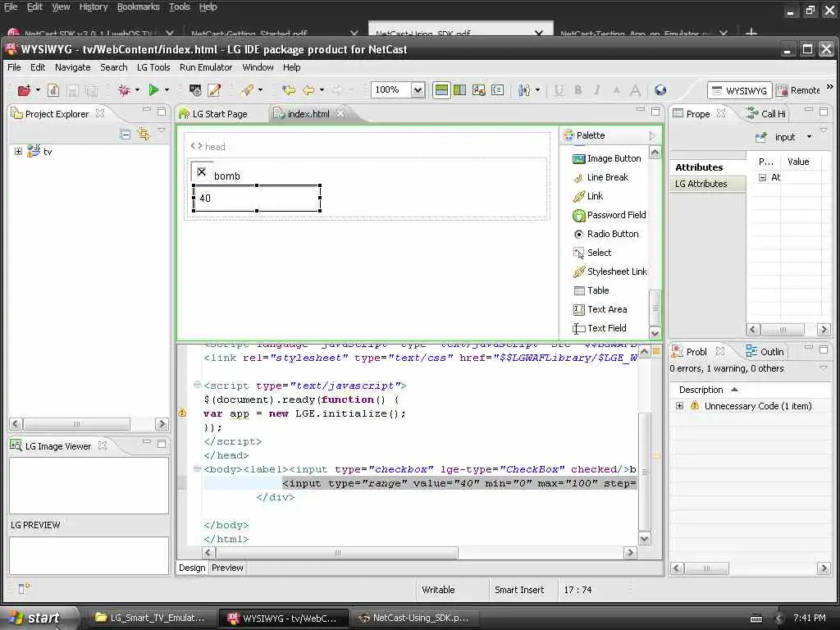Close the index.html editor tab
This screenshot has width=840, height=630.
point(340,113)
